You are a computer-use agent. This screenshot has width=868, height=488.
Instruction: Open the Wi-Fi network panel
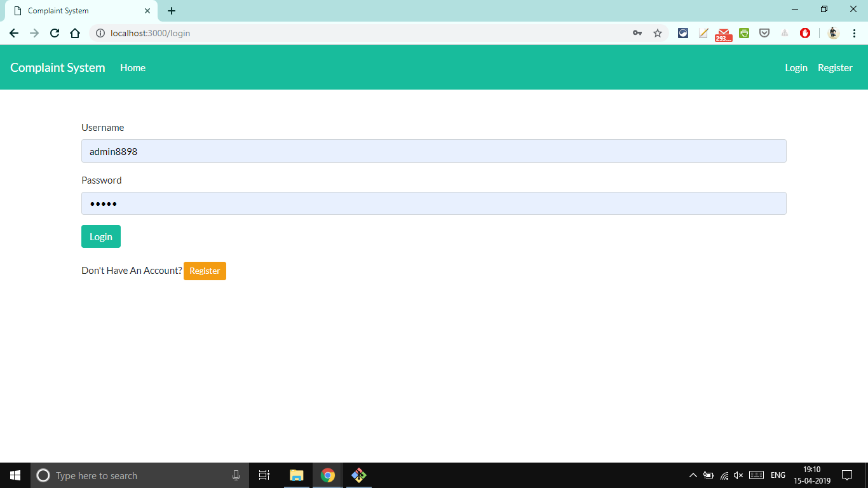pos(724,475)
